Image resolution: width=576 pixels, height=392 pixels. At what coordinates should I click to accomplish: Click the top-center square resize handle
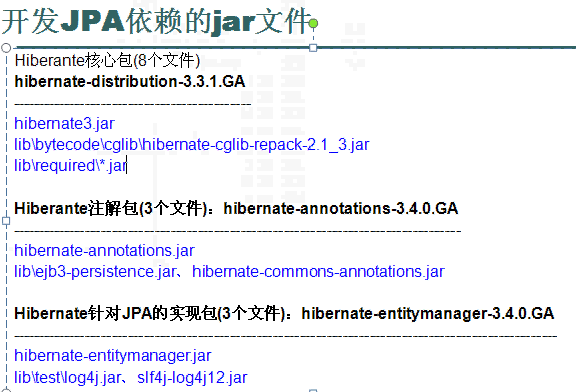[x=313, y=48]
